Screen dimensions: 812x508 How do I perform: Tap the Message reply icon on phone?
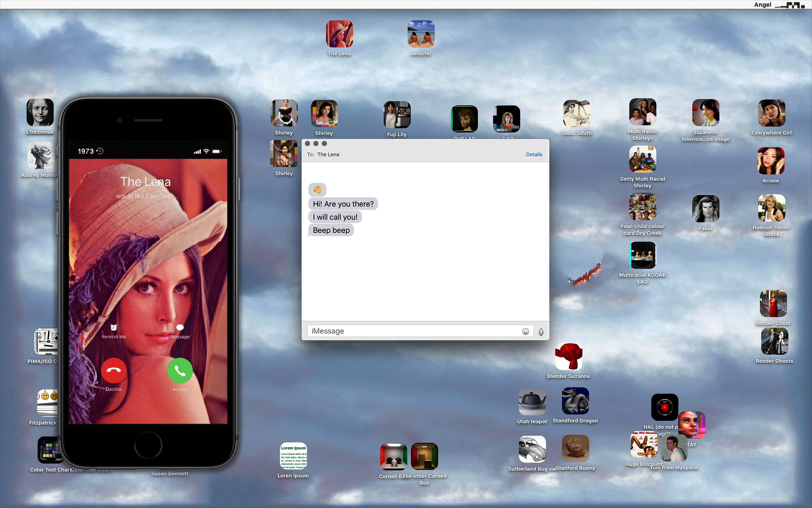point(180,328)
